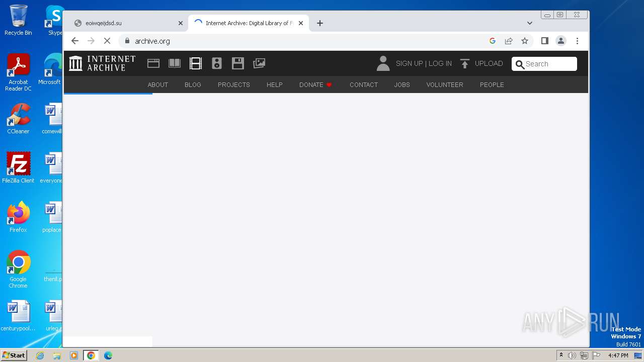Click the browser forward arrow
644x362 pixels.
pyautogui.click(x=91, y=41)
